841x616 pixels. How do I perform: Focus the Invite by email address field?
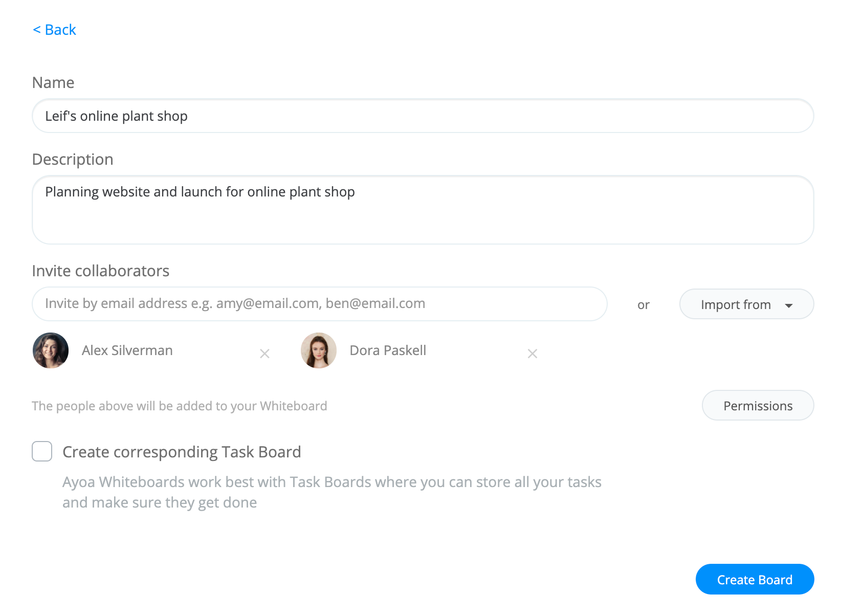[320, 304]
